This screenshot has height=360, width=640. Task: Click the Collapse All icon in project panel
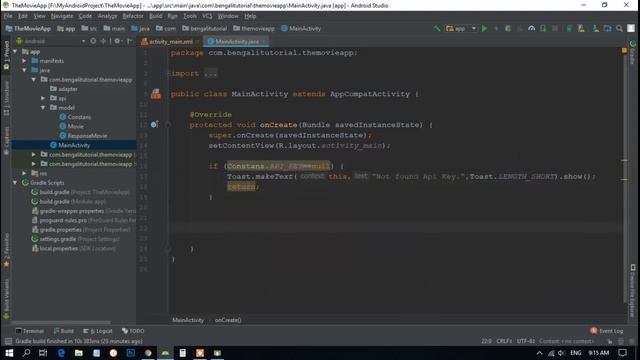point(103,41)
